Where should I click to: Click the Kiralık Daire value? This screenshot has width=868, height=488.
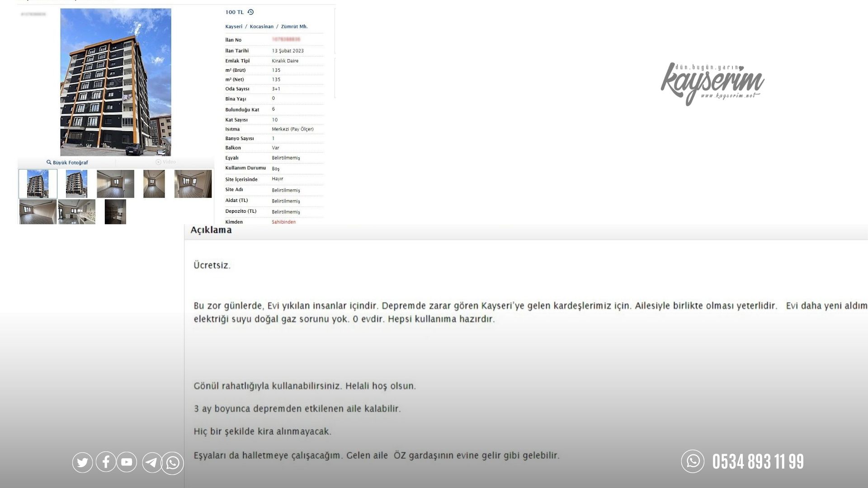(x=285, y=61)
